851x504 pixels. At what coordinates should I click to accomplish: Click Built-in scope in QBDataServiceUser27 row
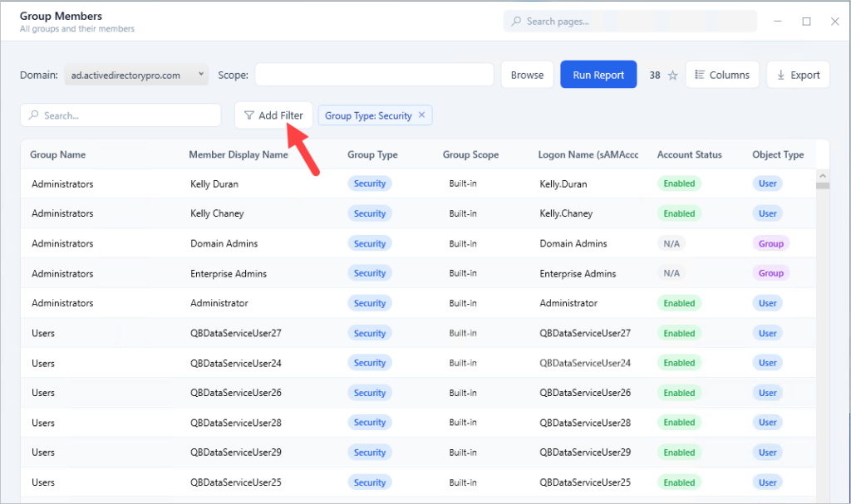pos(463,333)
